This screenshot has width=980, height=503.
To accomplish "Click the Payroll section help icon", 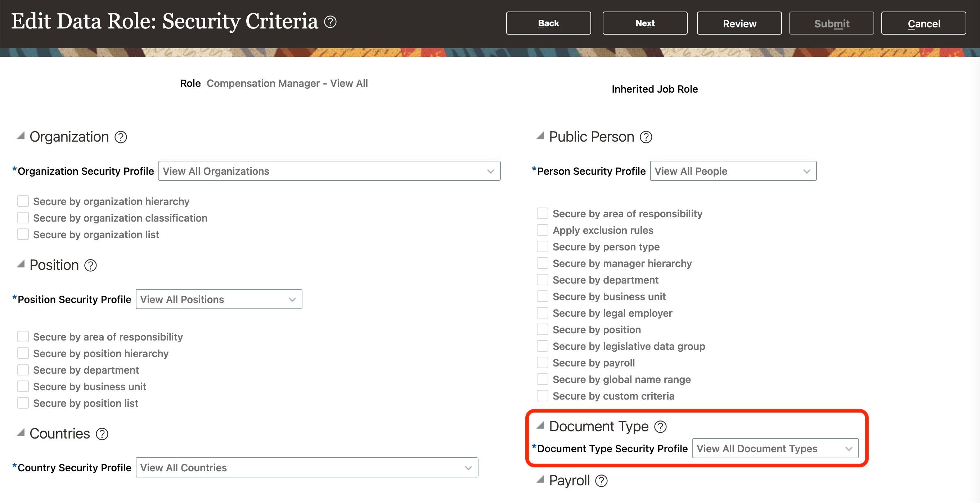I will 602,481.
